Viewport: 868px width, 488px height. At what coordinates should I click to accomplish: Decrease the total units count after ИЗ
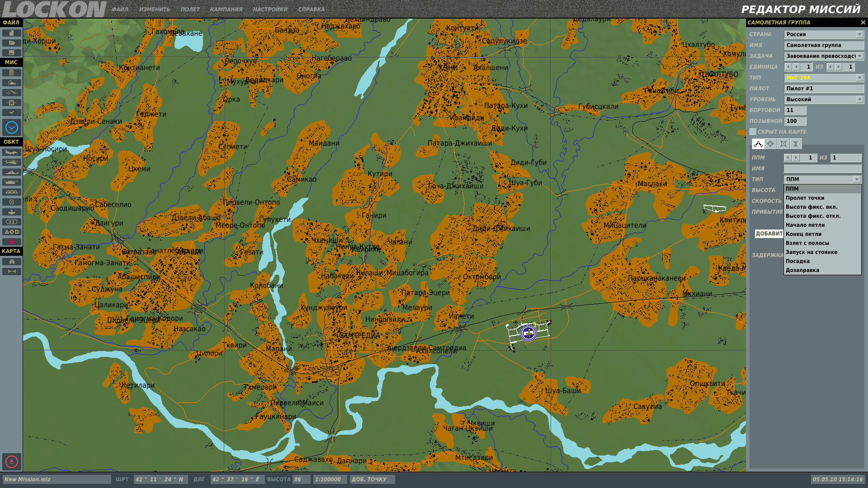coord(830,67)
